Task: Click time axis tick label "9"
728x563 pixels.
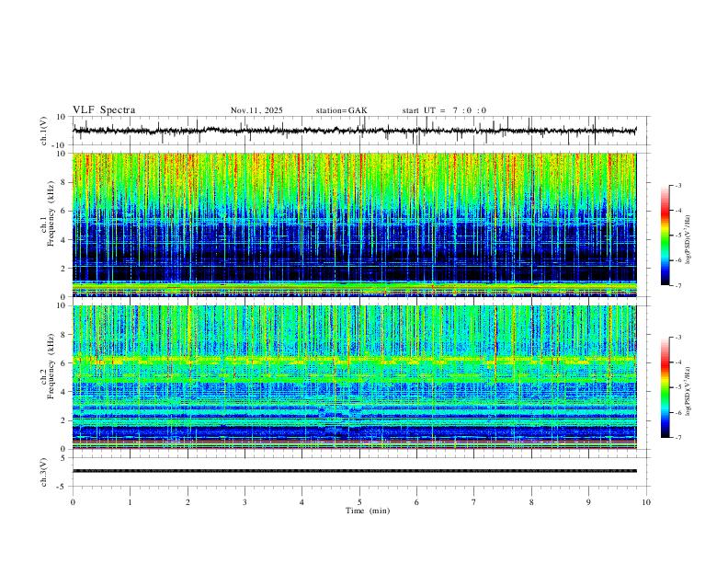Action: click(x=588, y=502)
